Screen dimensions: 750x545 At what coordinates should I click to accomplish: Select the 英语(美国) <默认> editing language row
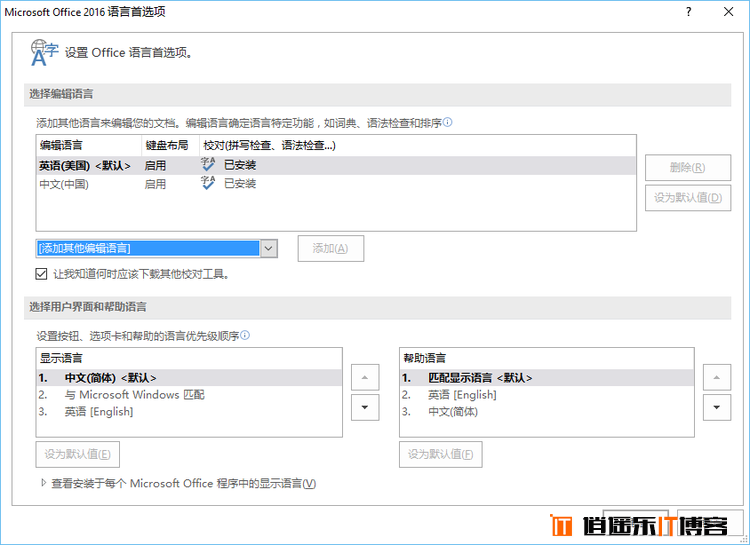pyautogui.click(x=336, y=166)
